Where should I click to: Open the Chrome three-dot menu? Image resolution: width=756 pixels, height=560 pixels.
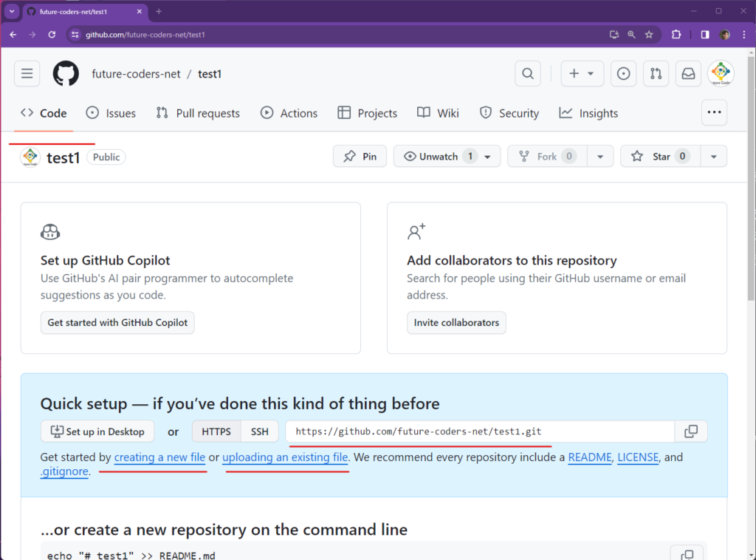(744, 35)
